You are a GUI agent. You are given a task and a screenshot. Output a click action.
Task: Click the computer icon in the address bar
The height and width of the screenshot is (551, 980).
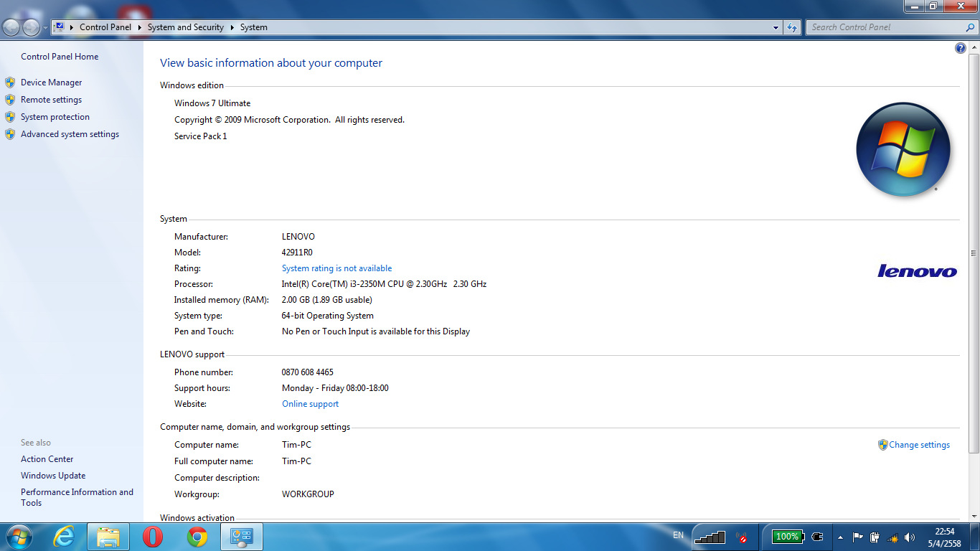point(60,27)
